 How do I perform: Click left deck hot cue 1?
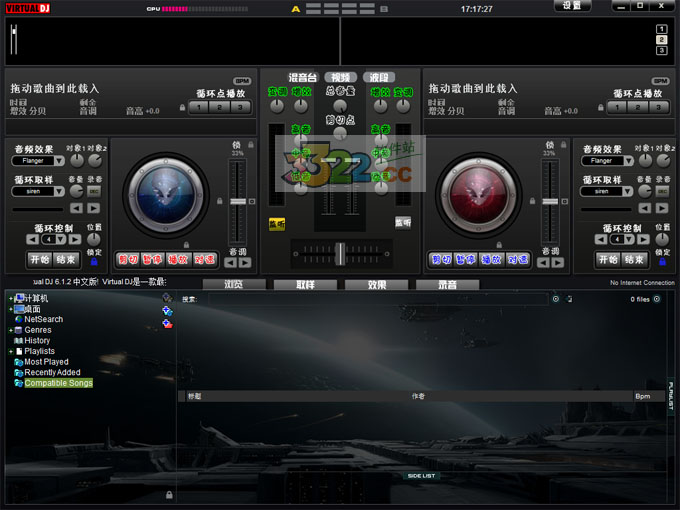(x=199, y=107)
